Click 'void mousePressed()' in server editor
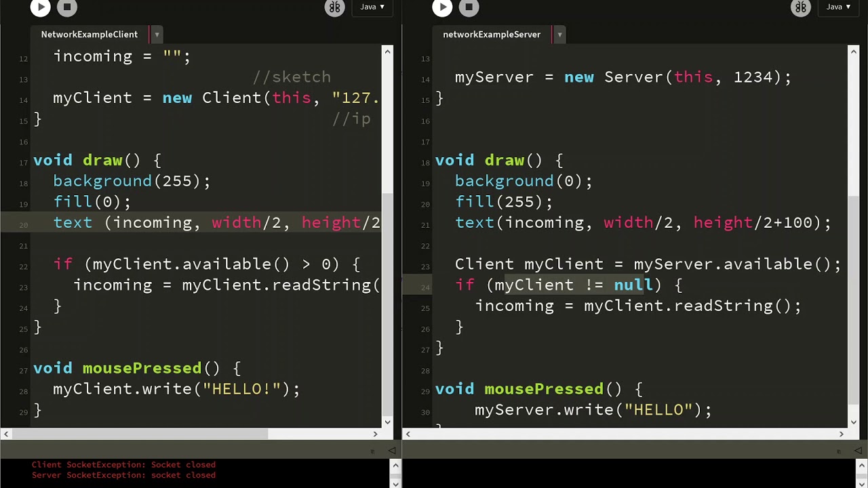This screenshot has height=488, width=868. (x=538, y=390)
